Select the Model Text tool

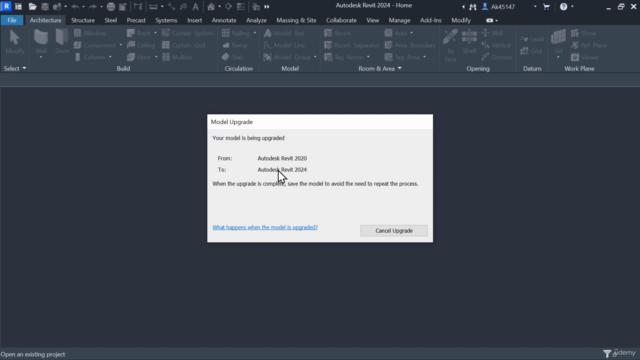(284, 33)
